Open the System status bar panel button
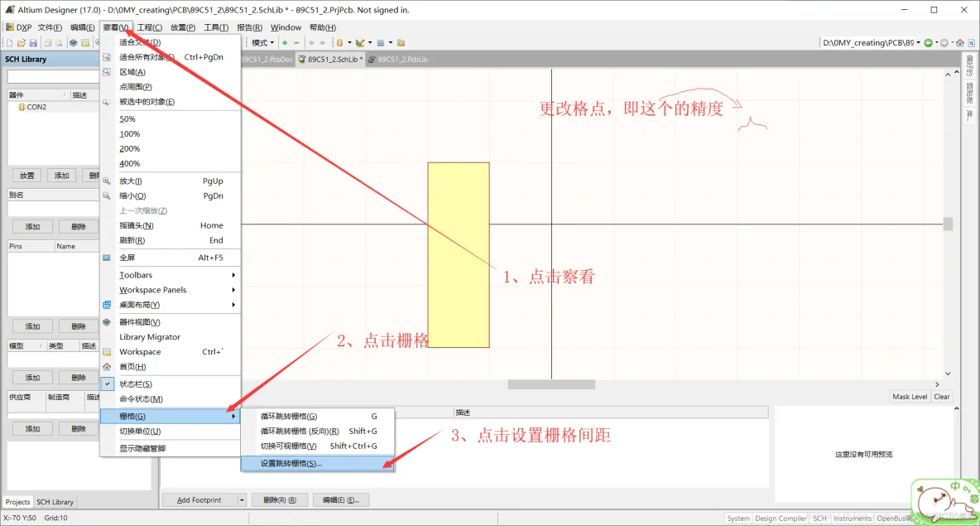980x526 pixels. (x=738, y=519)
